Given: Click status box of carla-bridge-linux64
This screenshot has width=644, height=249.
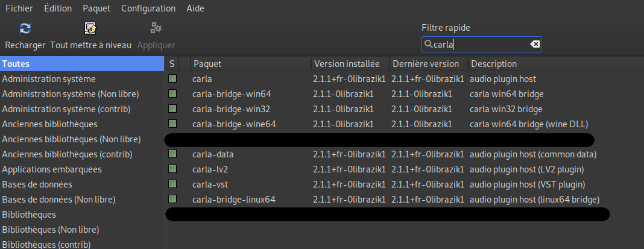Looking at the screenshot, I should coord(172,200).
